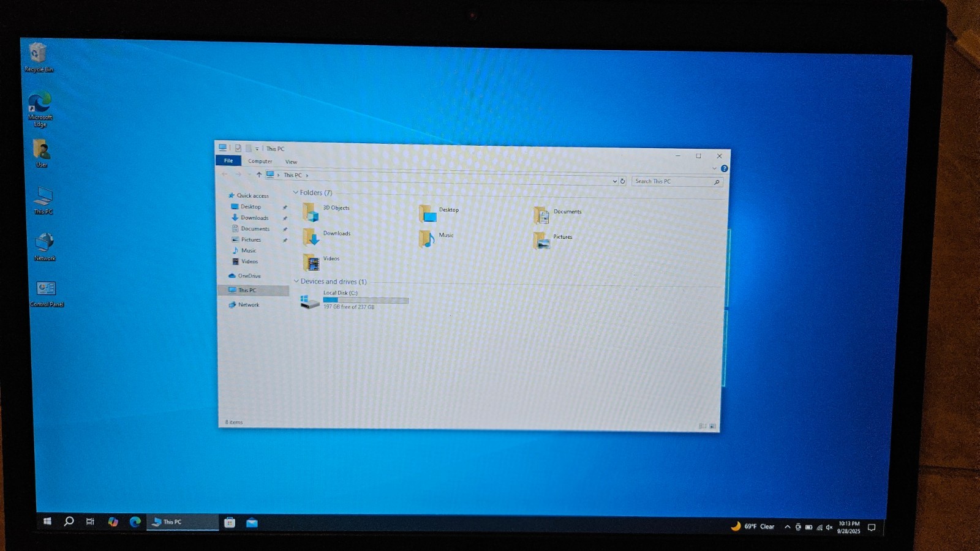Open weather widget showing 69°F Clear
This screenshot has height=551, width=980.
[x=752, y=526]
